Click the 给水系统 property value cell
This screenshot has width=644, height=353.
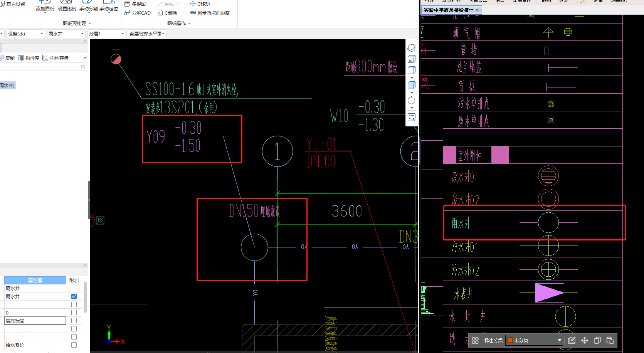coord(35,345)
